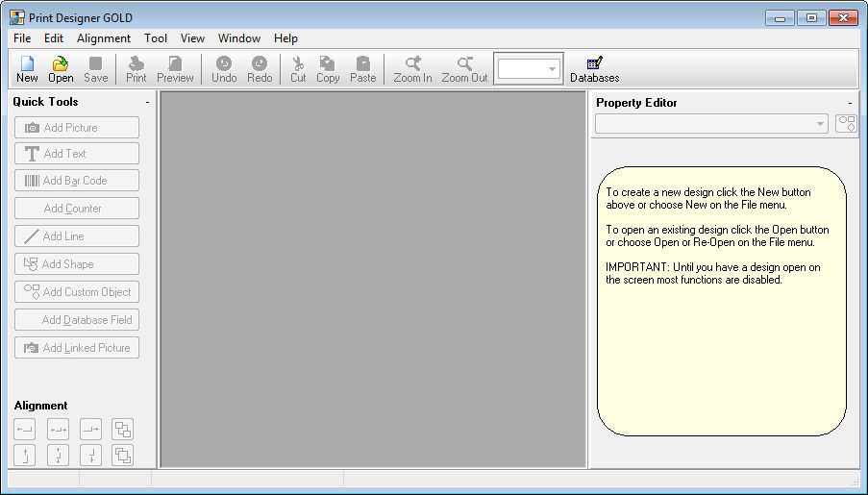Image resolution: width=868 pixels, height=495 pixels.
Task: Open the Window menu
Action: (239, 38)
